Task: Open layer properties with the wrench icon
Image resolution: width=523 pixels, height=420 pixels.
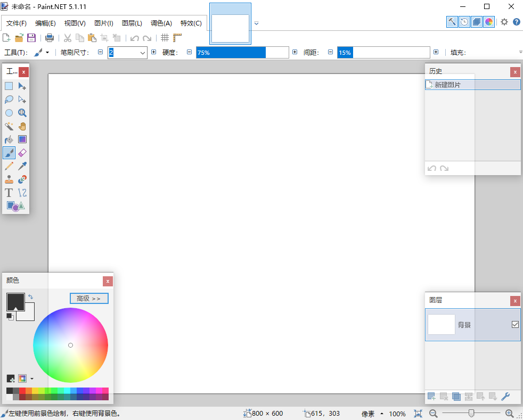Action: click(506, 397)
